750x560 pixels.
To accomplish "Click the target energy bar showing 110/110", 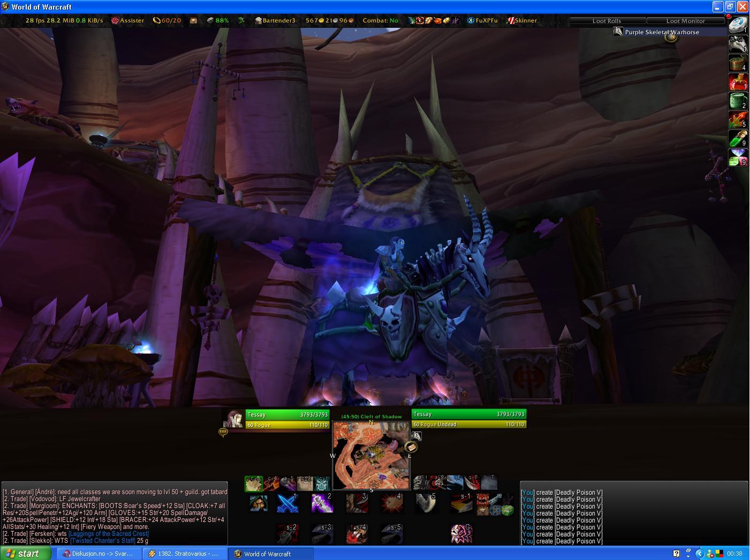I will tap(469, 424).
